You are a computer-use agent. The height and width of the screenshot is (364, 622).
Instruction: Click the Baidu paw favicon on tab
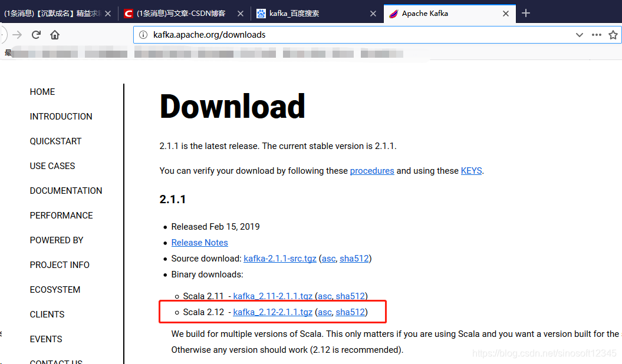(261, 14)
